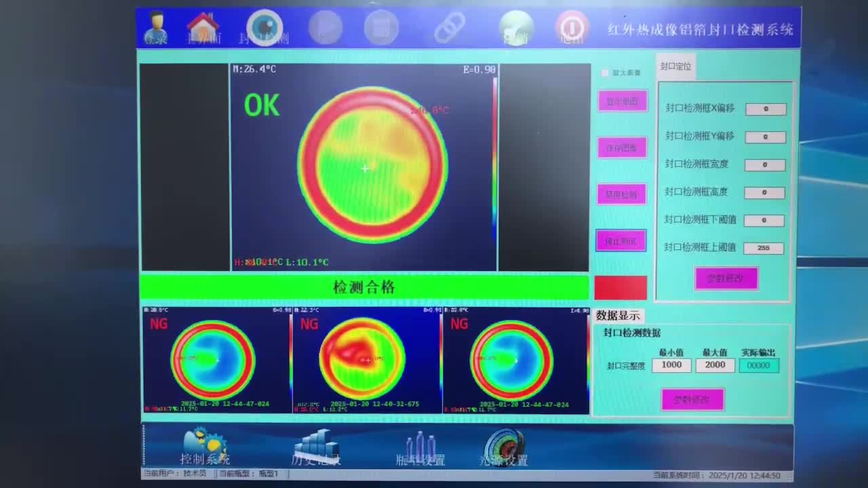
Task: Open Light Source Settings icon
Action: 504,447
